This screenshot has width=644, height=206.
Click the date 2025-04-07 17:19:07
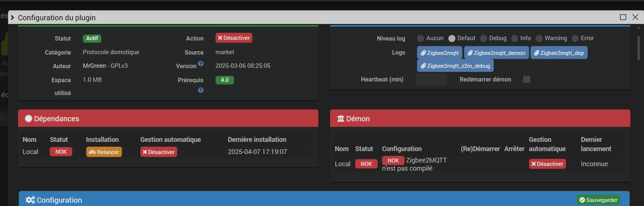pyautogui.click(x=257, y=152)
